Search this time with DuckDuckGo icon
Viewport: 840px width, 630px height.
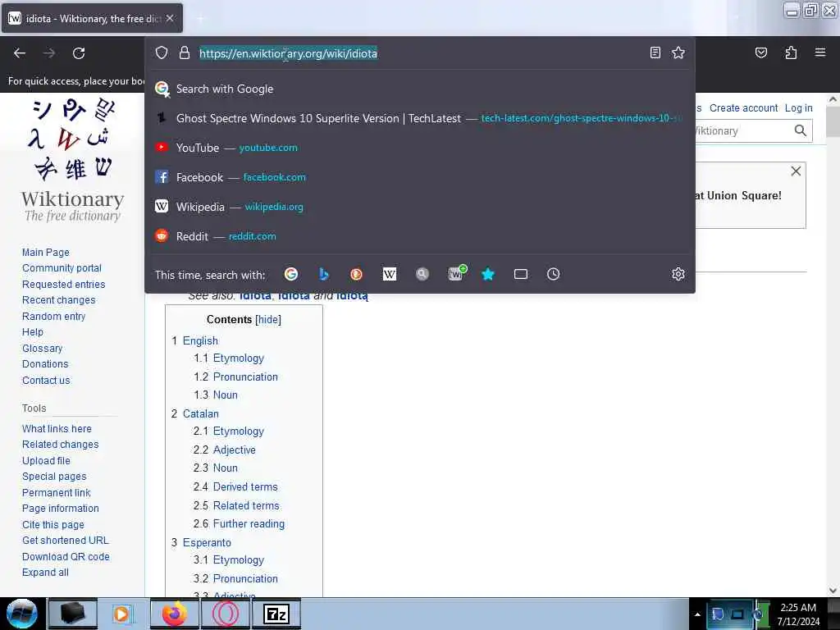point(356,274)
